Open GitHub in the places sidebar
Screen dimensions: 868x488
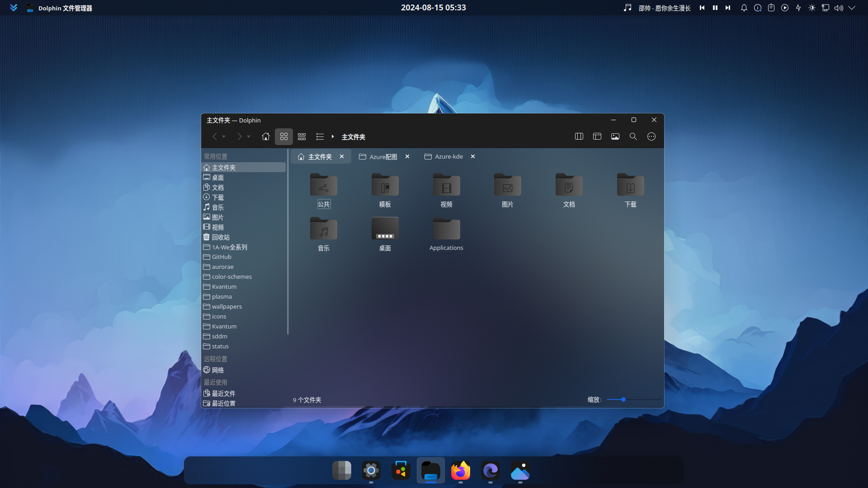244,257
